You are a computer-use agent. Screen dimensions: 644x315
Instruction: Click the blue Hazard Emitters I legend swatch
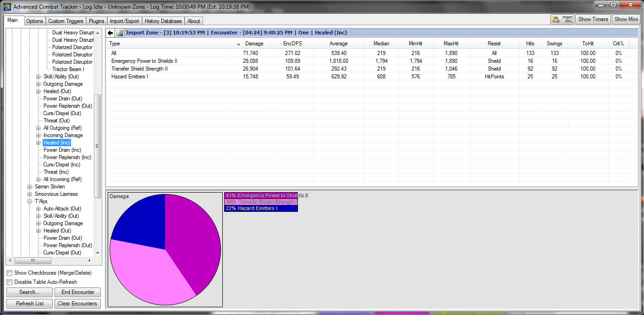point(261,209)
